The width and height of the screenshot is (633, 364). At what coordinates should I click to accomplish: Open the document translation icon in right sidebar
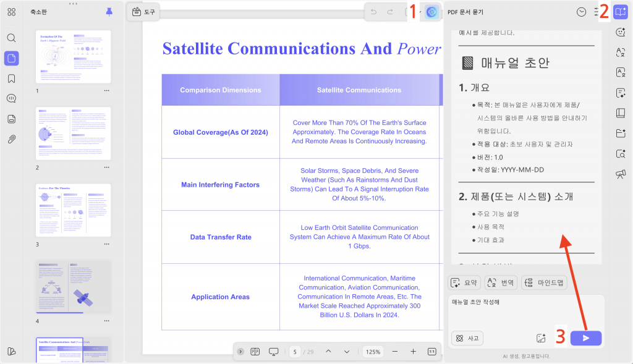coord(621,73)
